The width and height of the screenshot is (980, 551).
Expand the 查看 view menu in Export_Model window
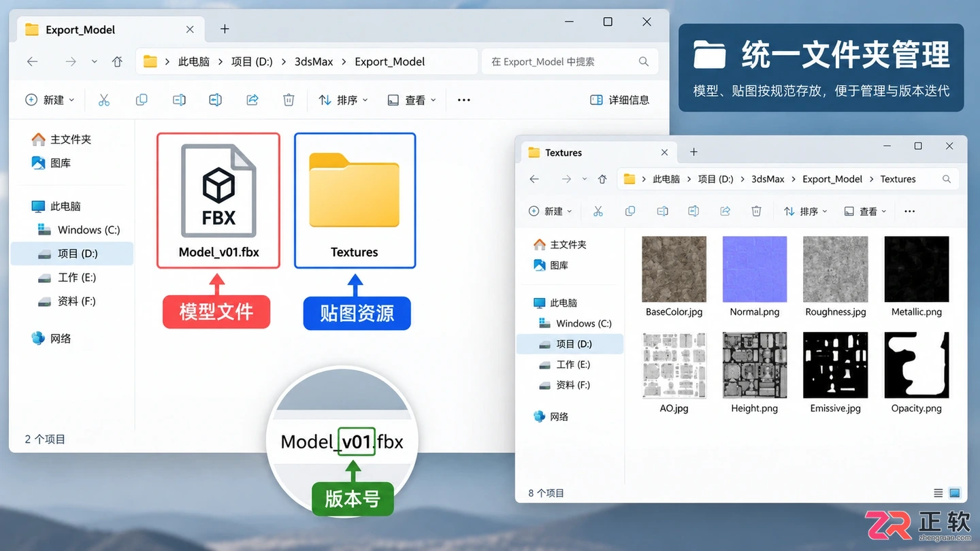coord(412,100)
